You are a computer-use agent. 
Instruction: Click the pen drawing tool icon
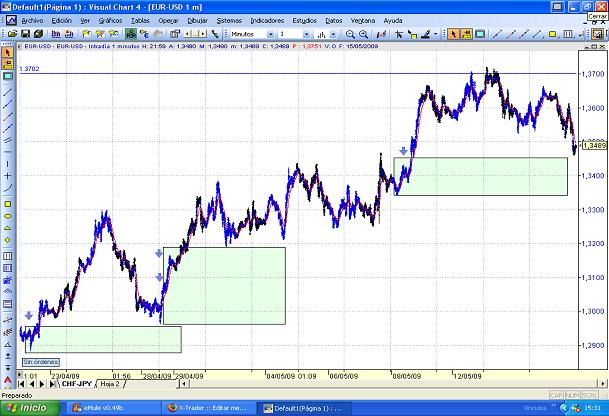426,34
